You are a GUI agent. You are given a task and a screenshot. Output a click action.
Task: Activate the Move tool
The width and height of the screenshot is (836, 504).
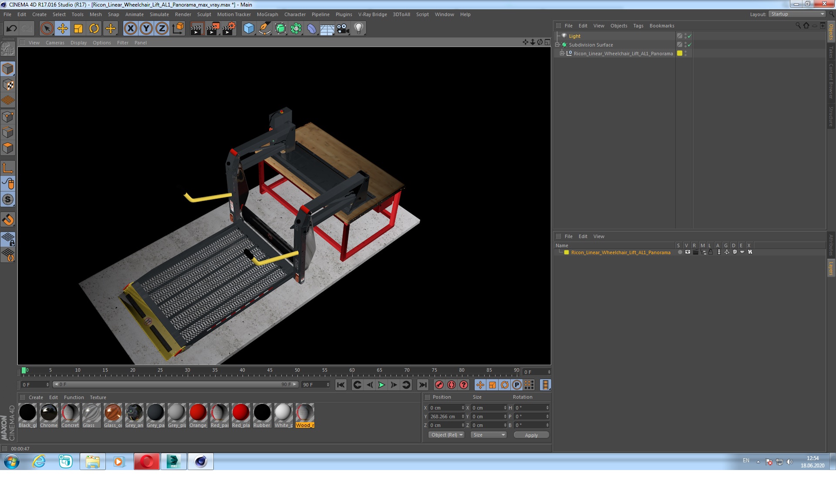pyautogui.click(x=62, y=29)
